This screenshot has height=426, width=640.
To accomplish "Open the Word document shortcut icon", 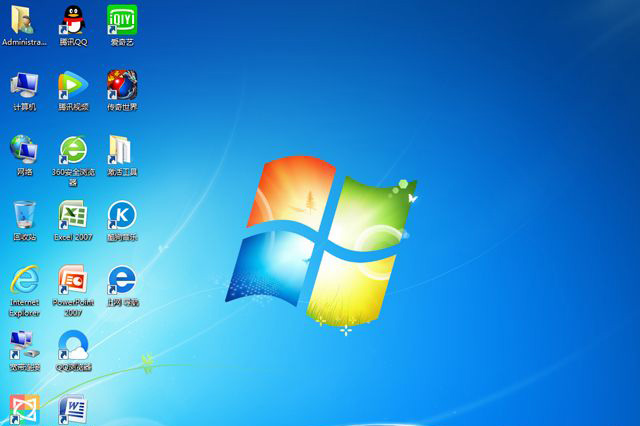I will 73,409.
